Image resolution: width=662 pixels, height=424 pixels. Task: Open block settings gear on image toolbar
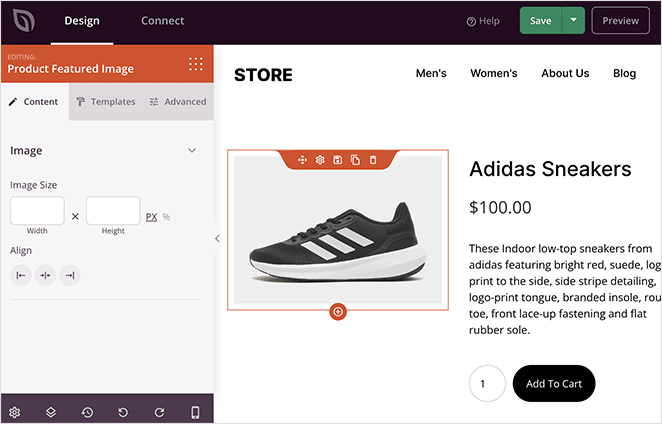pyautogui.click(x=320, y=160)
